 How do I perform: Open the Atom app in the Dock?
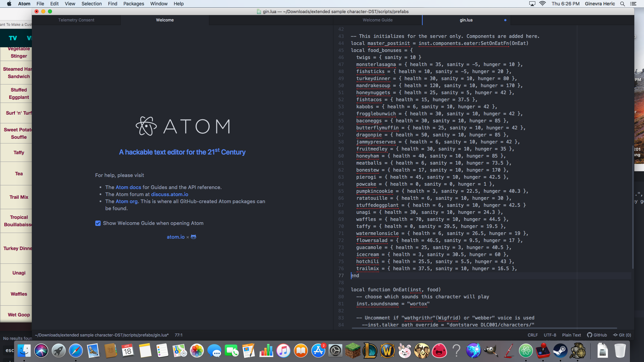pos(526,351)
